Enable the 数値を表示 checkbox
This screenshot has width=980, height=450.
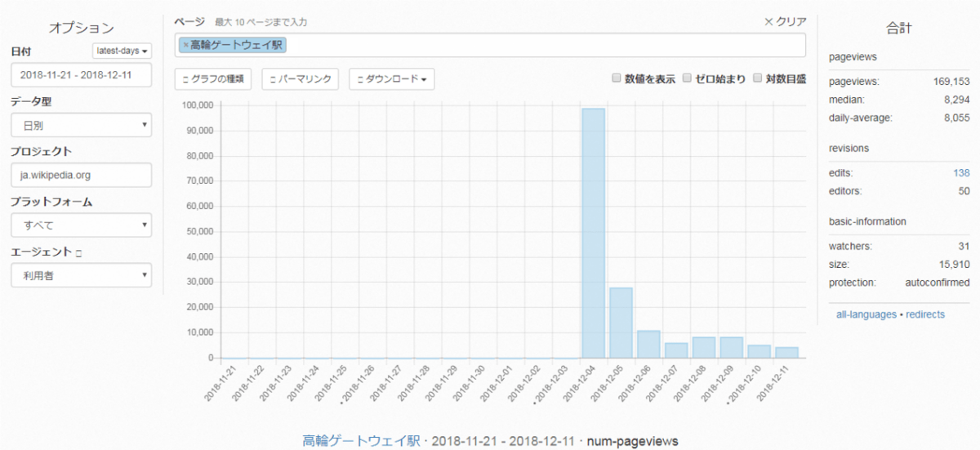[x=617, y=78]
